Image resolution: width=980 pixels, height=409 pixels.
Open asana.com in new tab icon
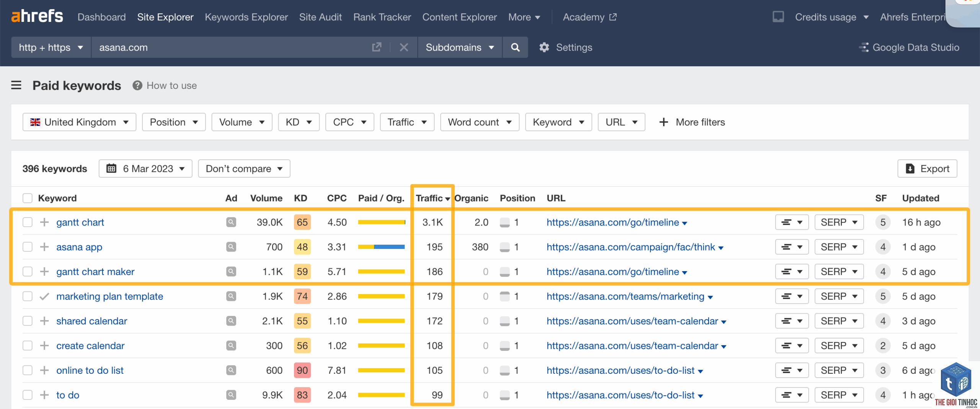tap(377, 47)
